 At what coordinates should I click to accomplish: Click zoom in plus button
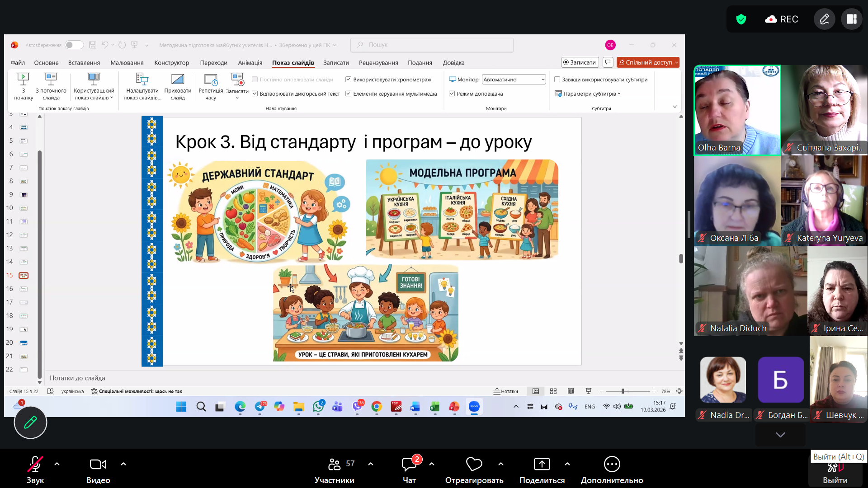pos(654,391)
